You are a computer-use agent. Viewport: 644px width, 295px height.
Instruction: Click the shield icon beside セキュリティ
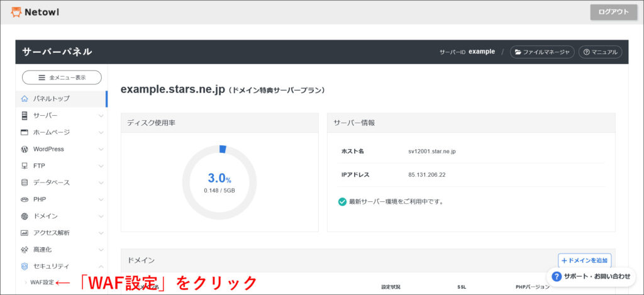[x=25, y=266]
